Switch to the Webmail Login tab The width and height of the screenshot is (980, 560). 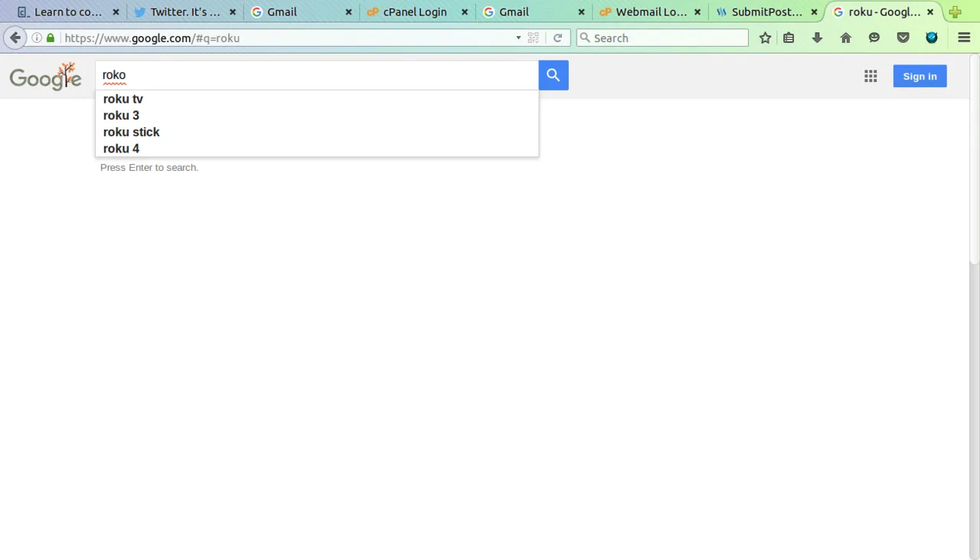(649, 12)
